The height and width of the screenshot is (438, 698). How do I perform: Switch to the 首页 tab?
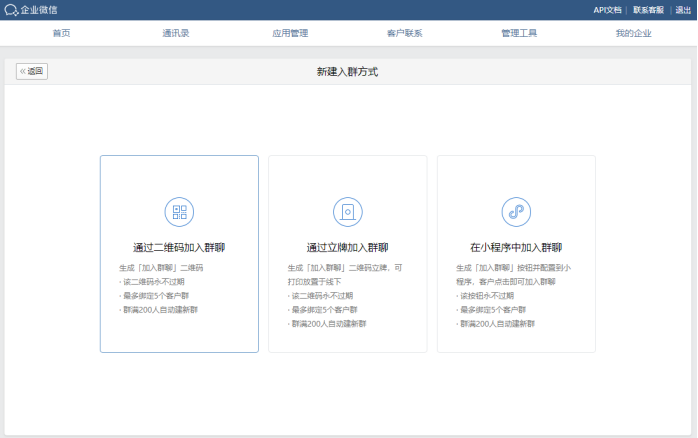point(61,33)
